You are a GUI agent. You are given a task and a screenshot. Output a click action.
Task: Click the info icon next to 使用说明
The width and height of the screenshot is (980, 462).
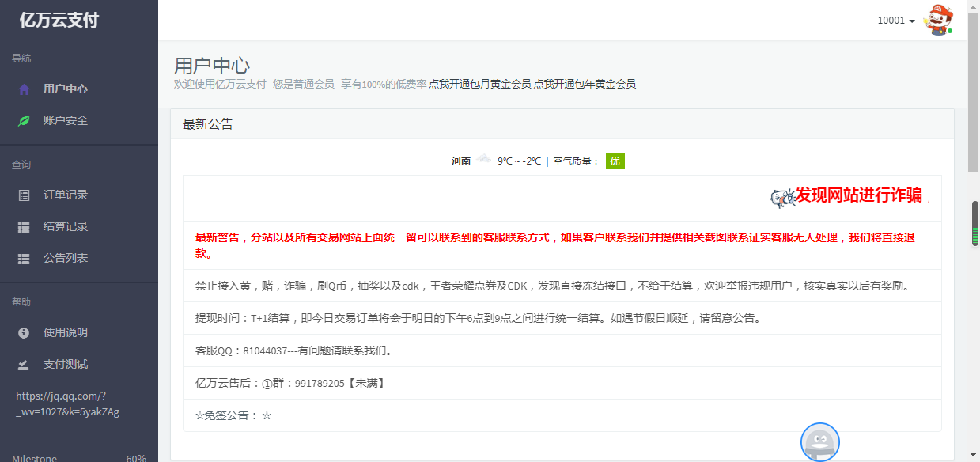(24, 332)
